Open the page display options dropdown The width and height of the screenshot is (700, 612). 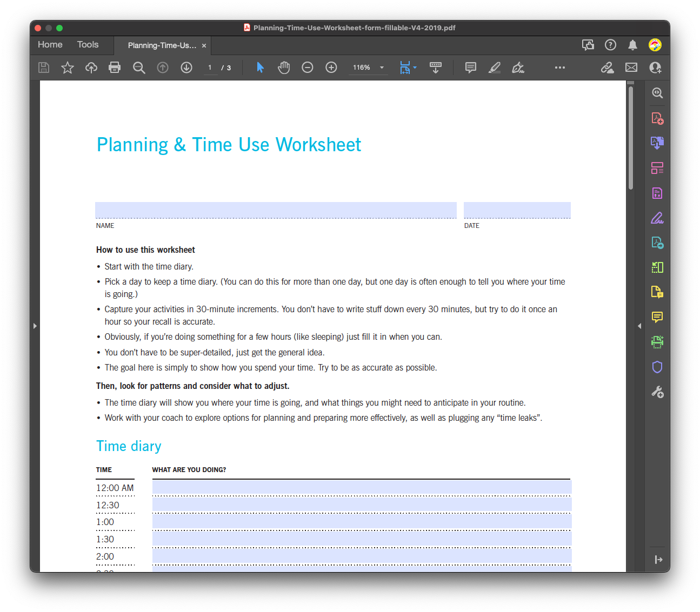pos(408,68)
